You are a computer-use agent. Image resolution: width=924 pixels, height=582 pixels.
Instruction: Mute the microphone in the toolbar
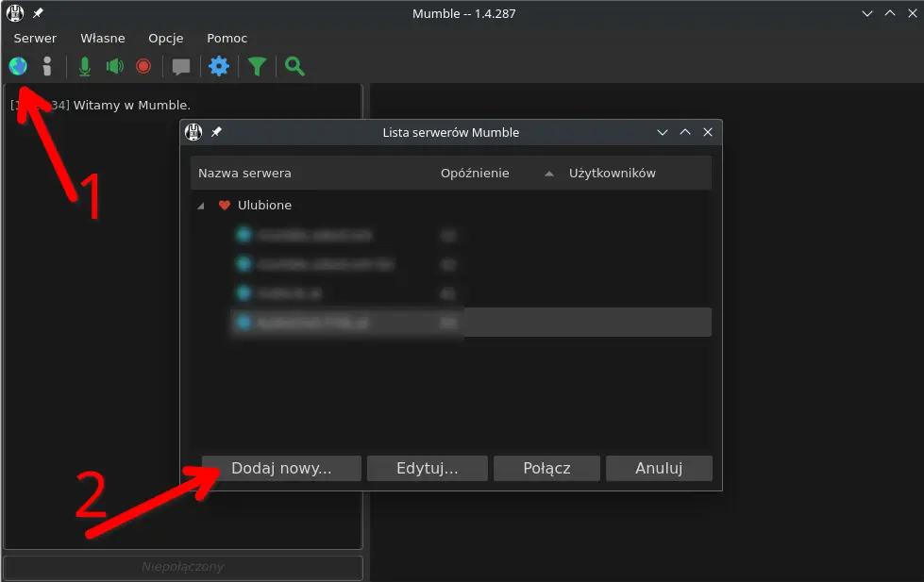tap(85, 67)
